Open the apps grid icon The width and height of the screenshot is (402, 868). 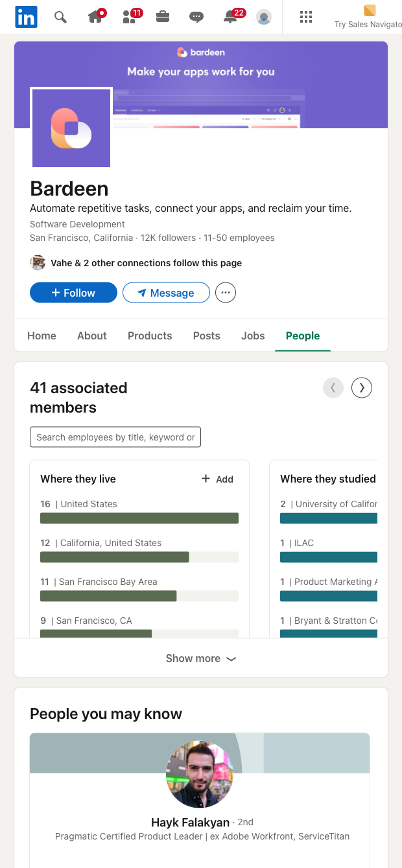(306, 17)
